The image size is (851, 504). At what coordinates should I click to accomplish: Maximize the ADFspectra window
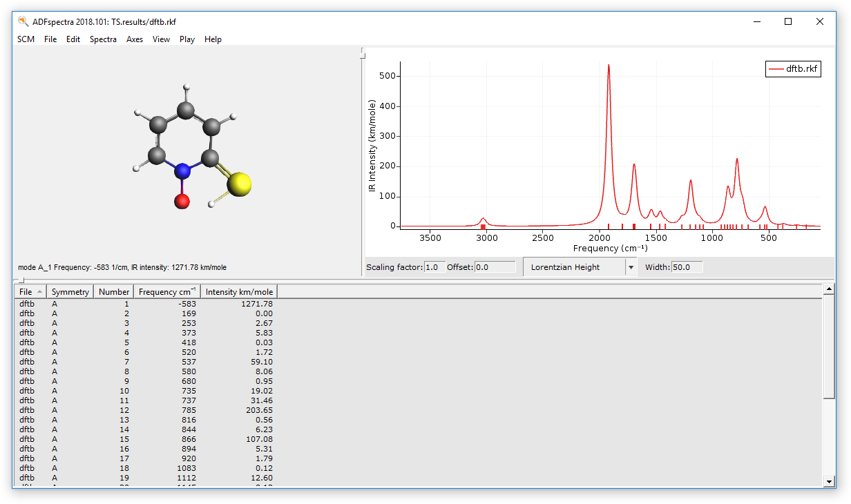pyautogui.click(x=788, y=21)
